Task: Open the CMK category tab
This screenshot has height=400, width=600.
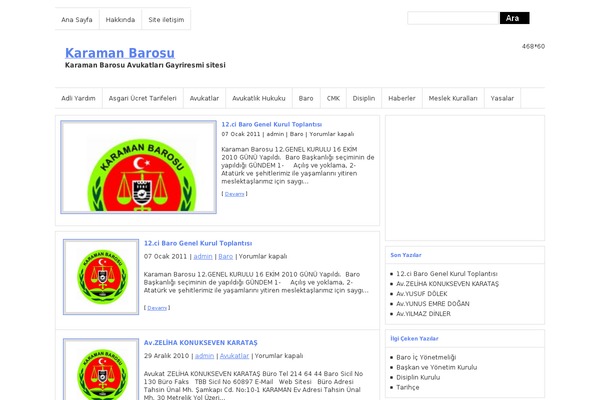Action: pos(333,98)
